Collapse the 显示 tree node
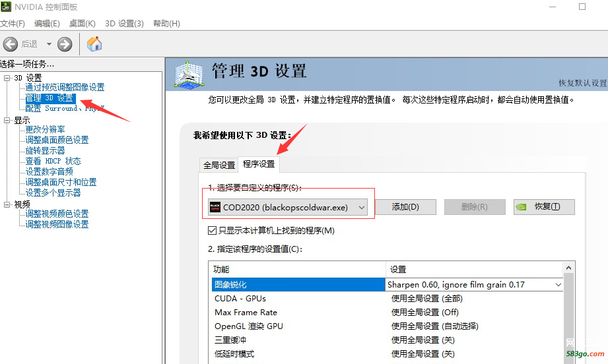This screenshot has width=608, height=364. [x=7, y=120]
